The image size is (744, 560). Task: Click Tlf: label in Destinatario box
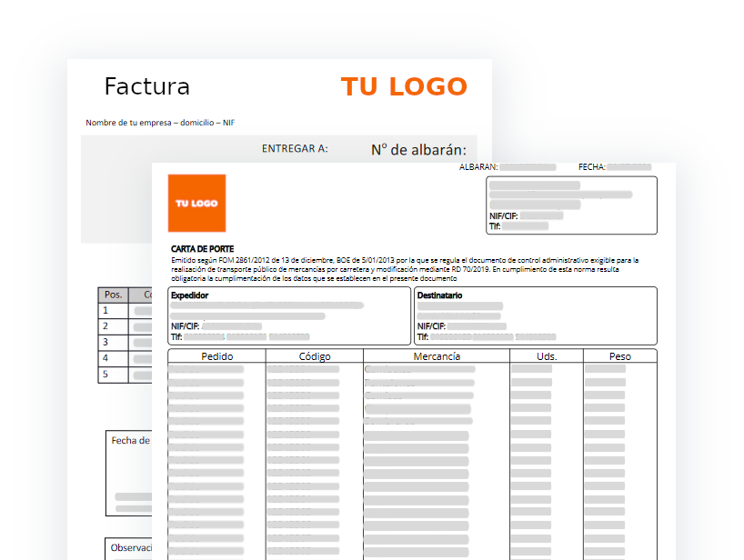pos(423,337)
